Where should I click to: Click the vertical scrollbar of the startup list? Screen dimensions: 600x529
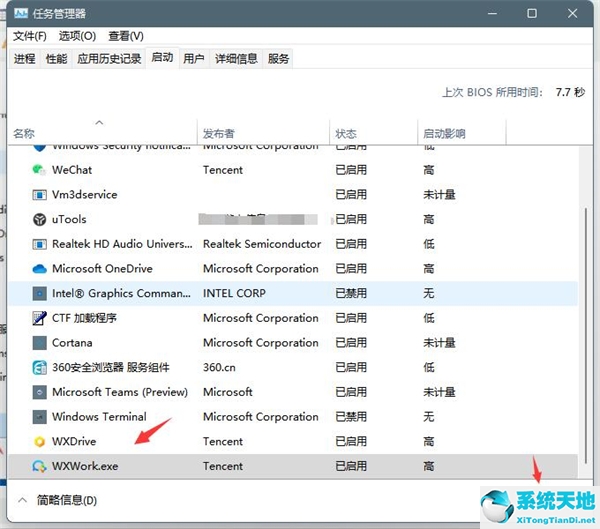coord(585,335)
